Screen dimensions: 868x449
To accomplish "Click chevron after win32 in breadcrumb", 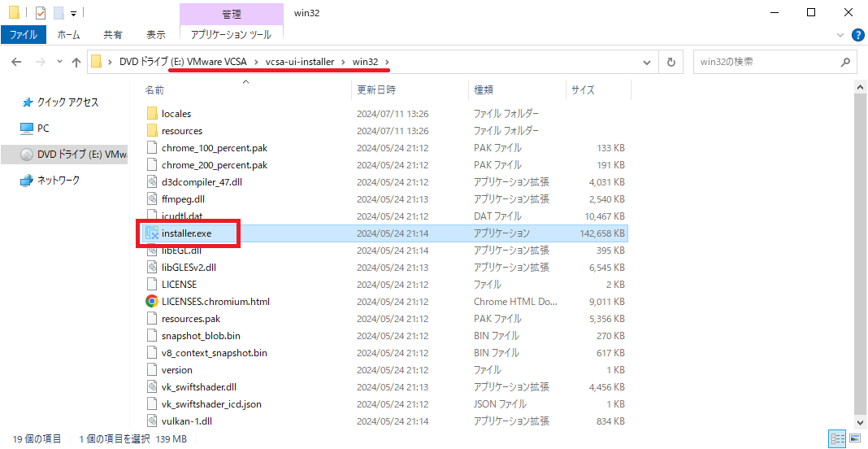I will [388, 62].
